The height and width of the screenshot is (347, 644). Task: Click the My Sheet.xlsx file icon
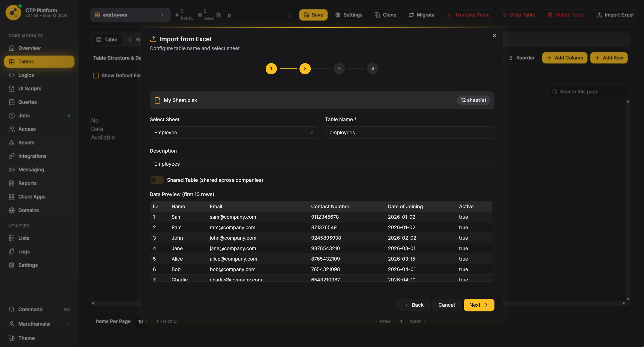pos(157,100)
